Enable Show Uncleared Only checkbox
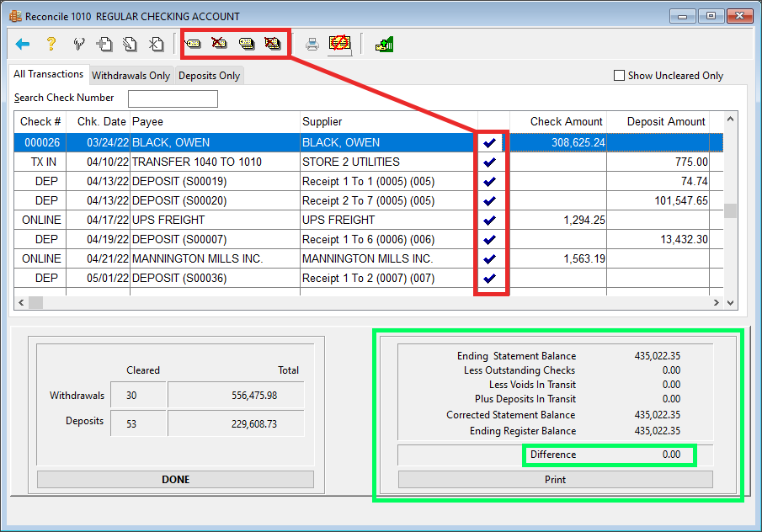762x532 pixels. click(619, 75)
